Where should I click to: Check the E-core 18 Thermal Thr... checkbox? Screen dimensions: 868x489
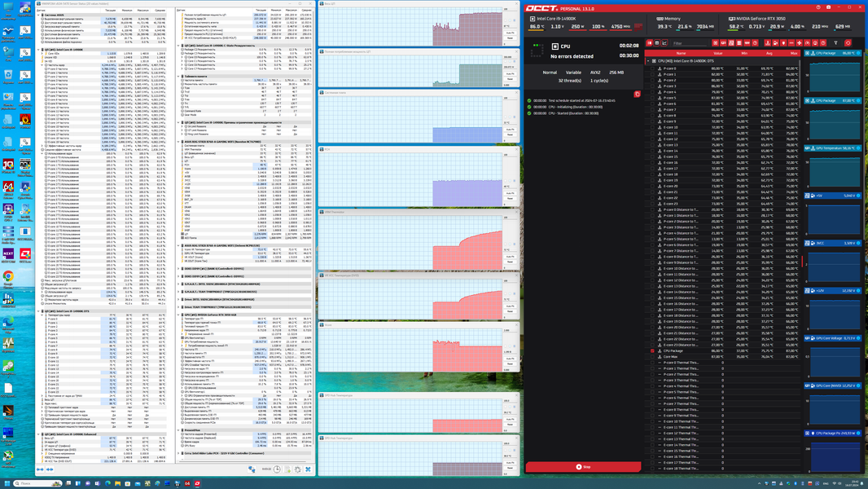coord(653,469)
